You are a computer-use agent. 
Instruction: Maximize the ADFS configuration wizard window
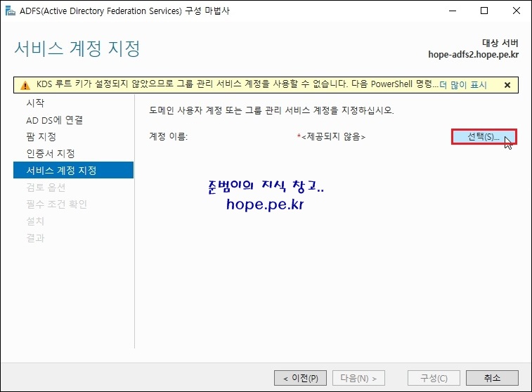[x=484, y=11]
